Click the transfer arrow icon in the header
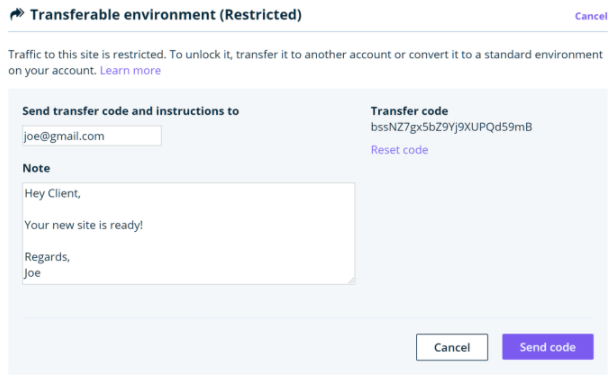Viewport: 614px width, 377px height. 17,14
